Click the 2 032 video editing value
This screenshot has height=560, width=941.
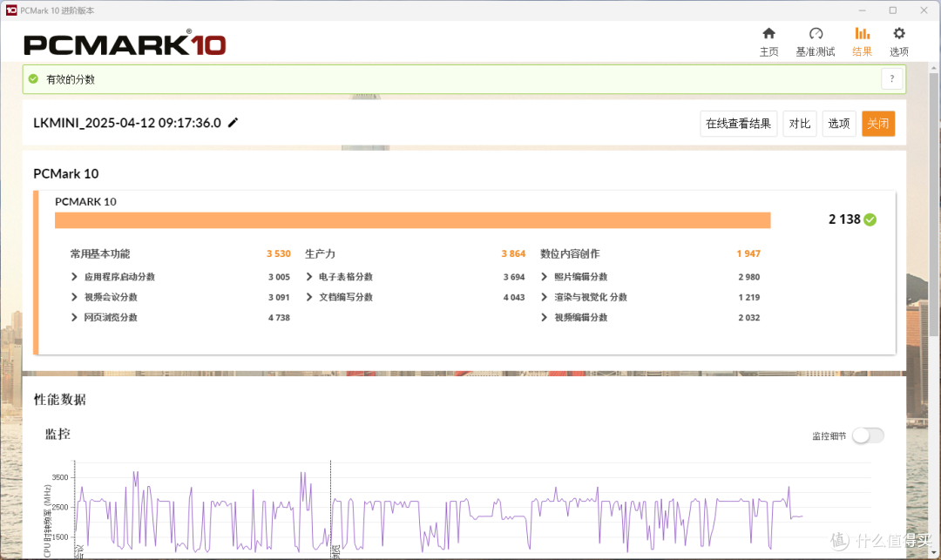[749, 317]
